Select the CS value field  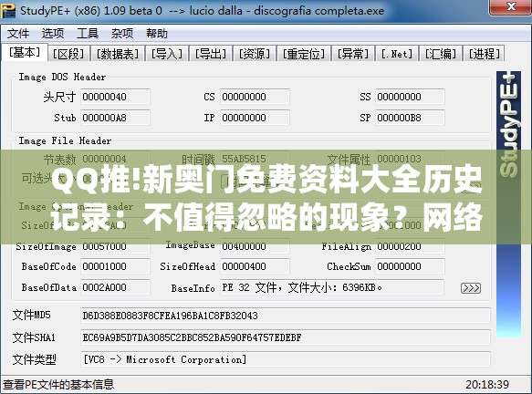coord(256,97)
